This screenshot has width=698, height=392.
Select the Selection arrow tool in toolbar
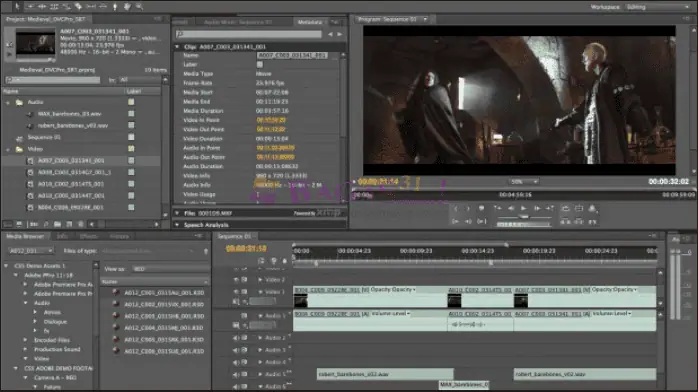tap(17, 6)
